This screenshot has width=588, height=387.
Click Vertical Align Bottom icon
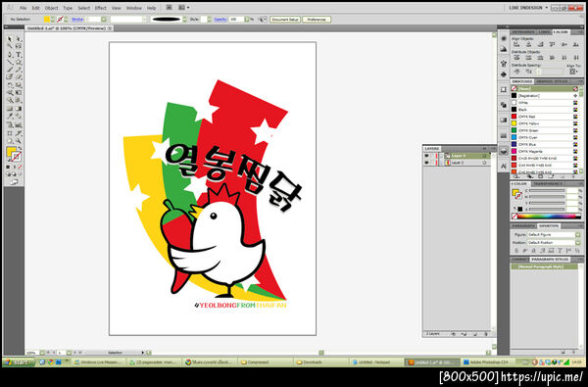(x=576, y=45)
